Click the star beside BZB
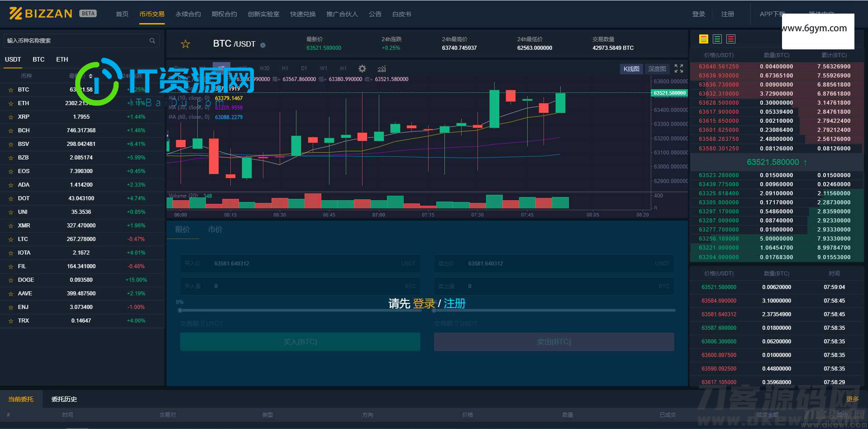Viewport: 868px width, 429px height. 11,158
